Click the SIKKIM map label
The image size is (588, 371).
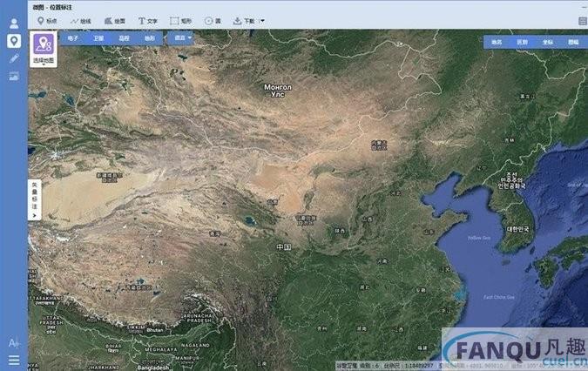(x=136, y=327)
